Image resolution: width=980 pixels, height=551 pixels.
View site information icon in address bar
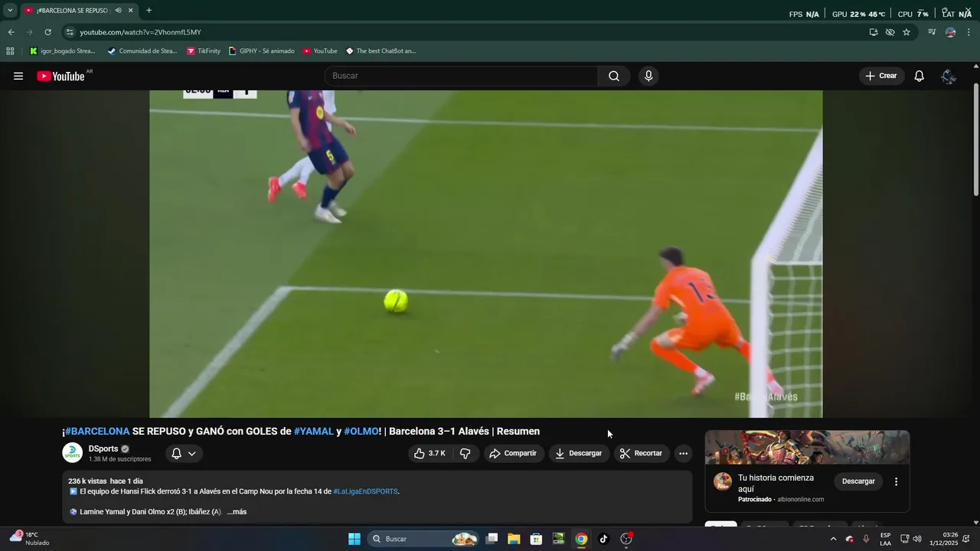(70, 32)
